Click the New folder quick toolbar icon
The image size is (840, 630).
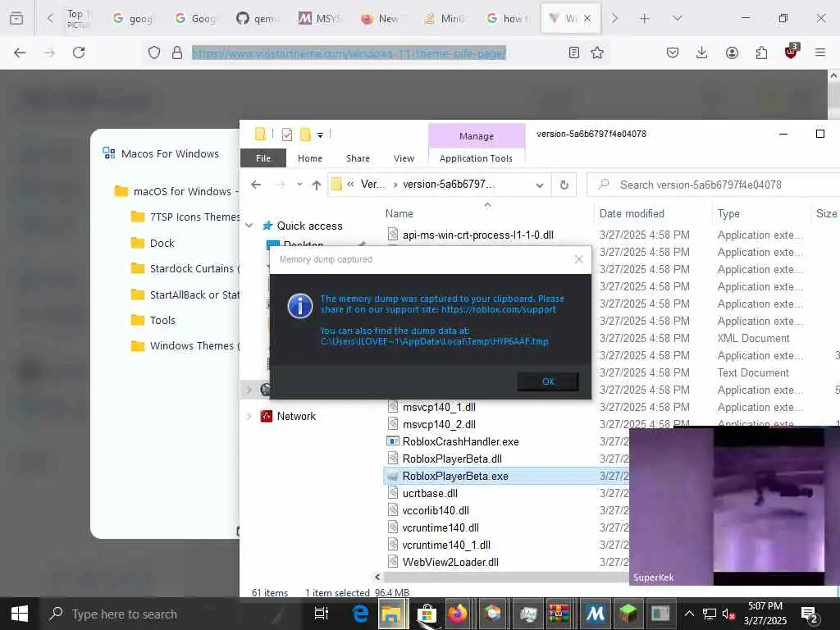click(x=305, y=135)
